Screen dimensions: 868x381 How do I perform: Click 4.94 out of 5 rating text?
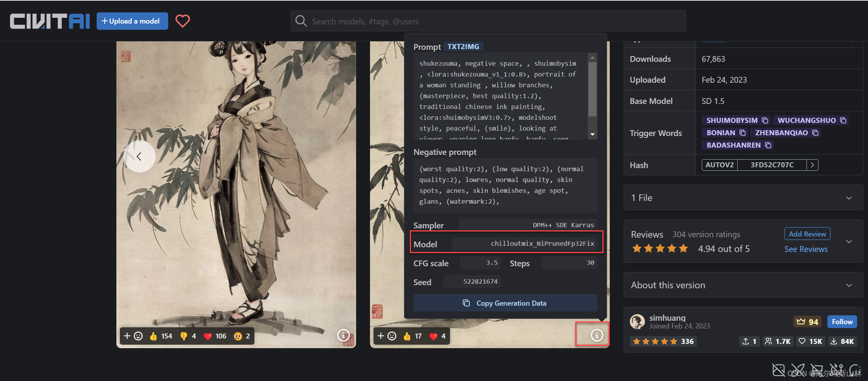[x=724, y=249]
